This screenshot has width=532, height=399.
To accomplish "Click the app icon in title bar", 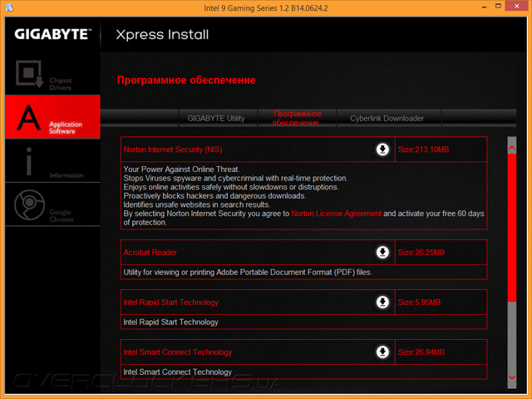I will [9, 7].
